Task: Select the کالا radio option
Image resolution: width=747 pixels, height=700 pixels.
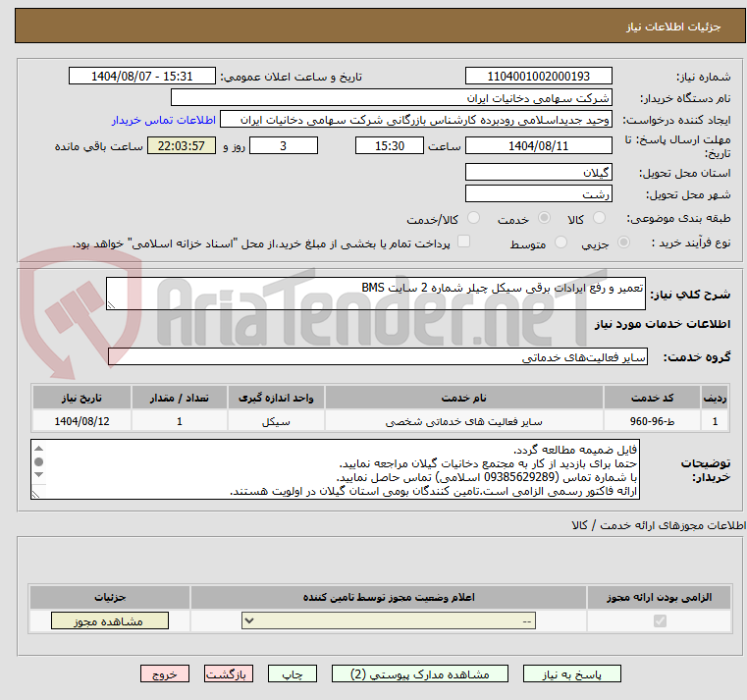Action: click(x=599, y=218)
